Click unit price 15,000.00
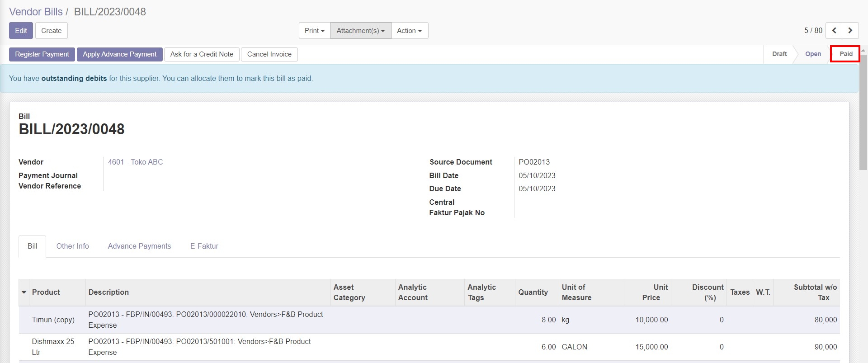 (651, 347)
